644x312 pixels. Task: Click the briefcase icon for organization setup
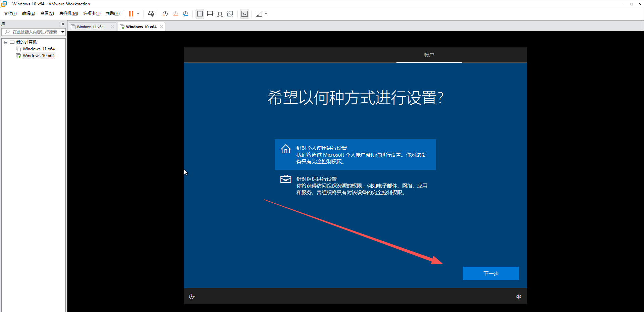(x=286, y=179)
